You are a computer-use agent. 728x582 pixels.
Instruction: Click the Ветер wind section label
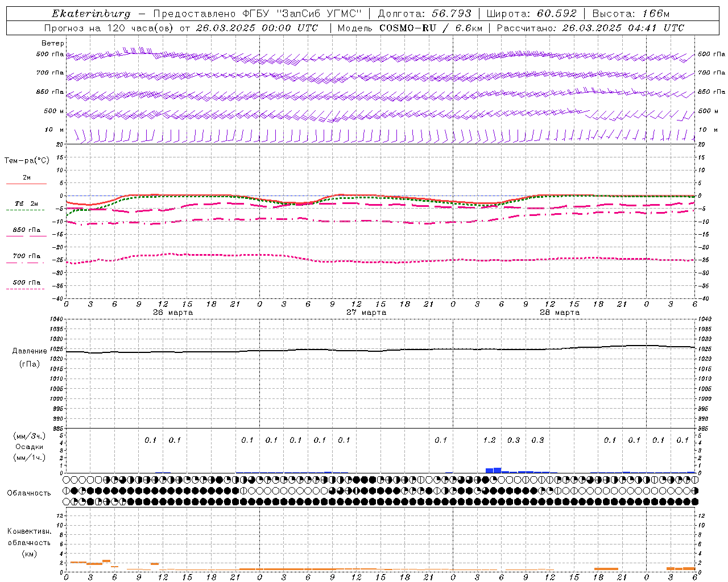click(x=53, y=43)
